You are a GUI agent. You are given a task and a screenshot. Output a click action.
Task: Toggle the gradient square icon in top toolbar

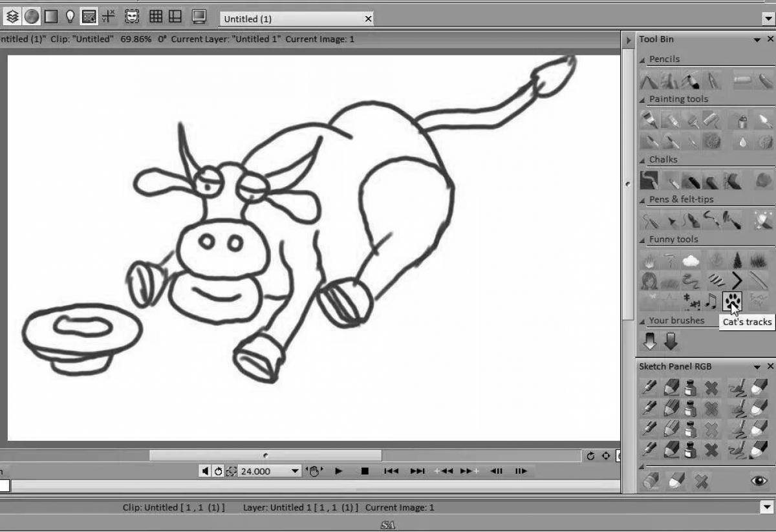coord(50,16)
